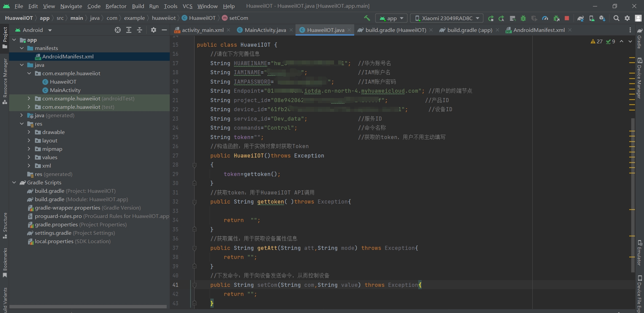Image resolution: width=644 pixels, height=313 pixels.
Task: Expand the java (generated) folder
Action: 22,116
